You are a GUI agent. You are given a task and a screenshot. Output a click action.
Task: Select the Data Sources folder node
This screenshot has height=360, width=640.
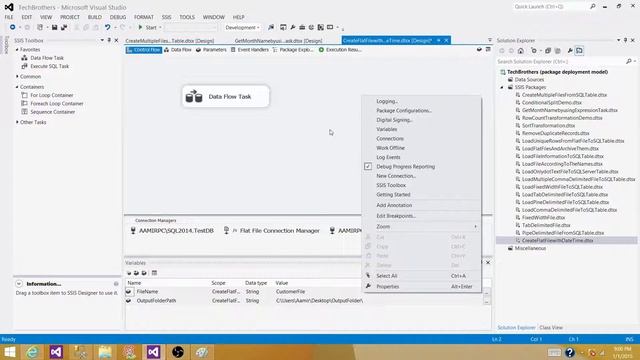(x=529, y=80)
